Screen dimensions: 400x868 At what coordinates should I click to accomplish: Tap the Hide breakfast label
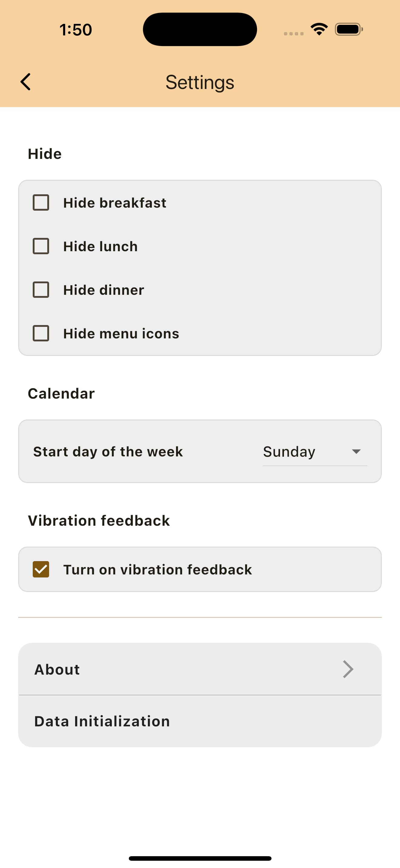(115, 203)
